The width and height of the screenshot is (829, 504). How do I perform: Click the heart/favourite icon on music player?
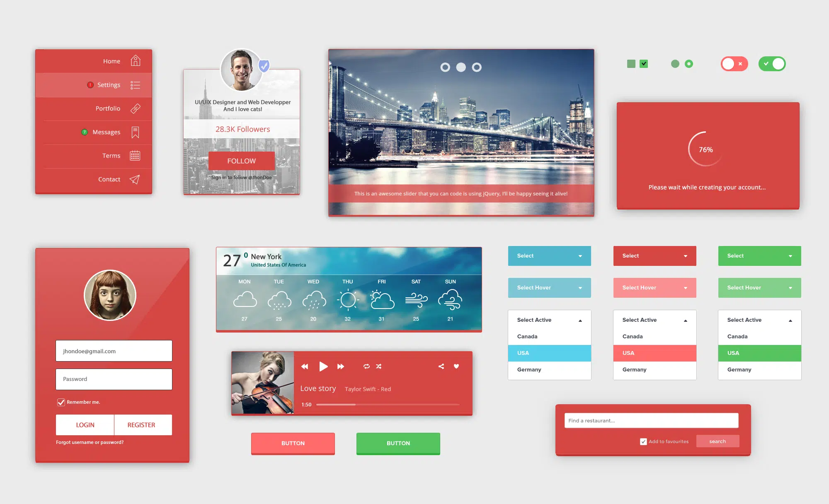[x=456, y=366]
